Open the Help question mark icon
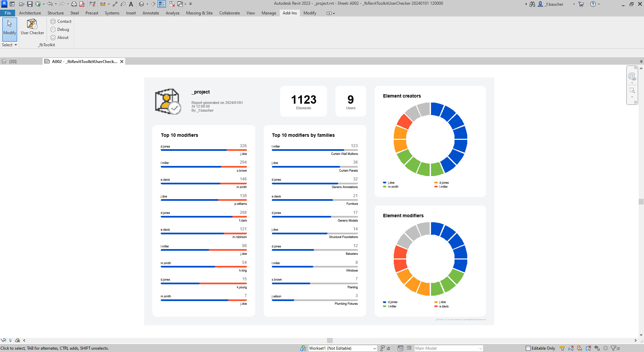Image resolution: width=644 pixels, height=352 pixels. (593, 4)
